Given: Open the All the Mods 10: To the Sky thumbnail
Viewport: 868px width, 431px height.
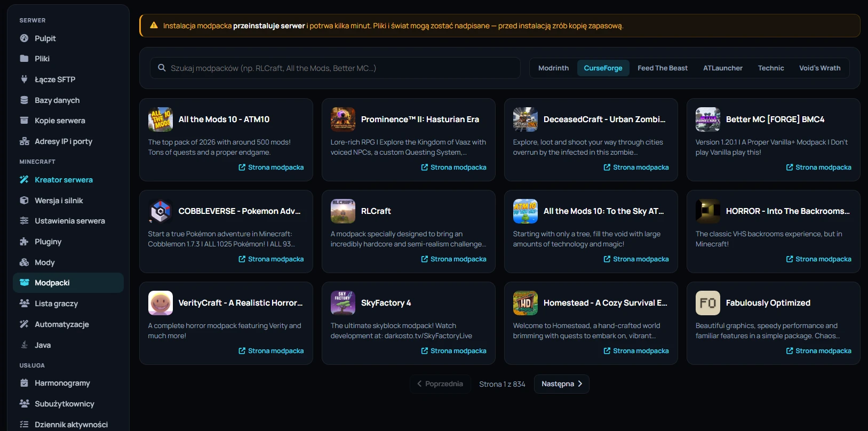Looking at the screenshot, I should pyautogui.click(x=525, y=211).
